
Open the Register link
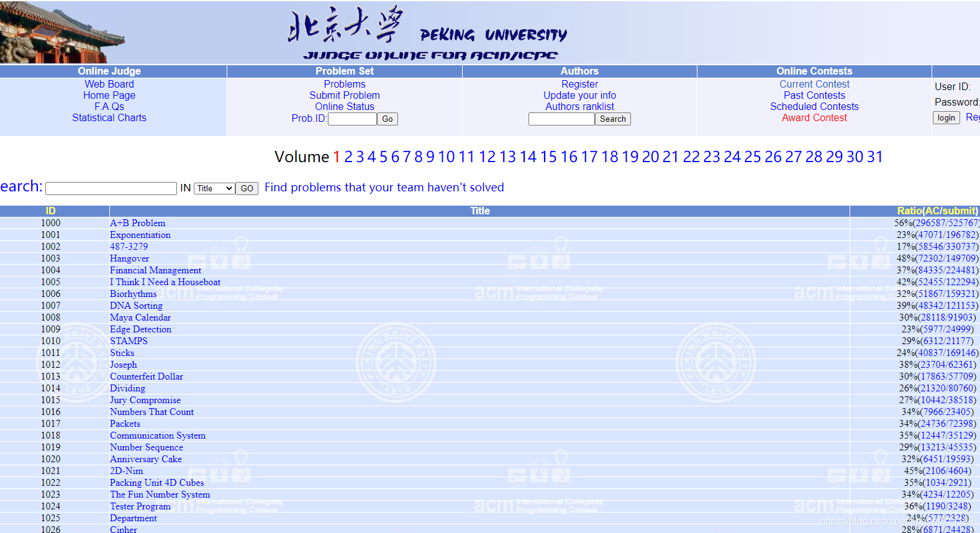coord(580,84)
